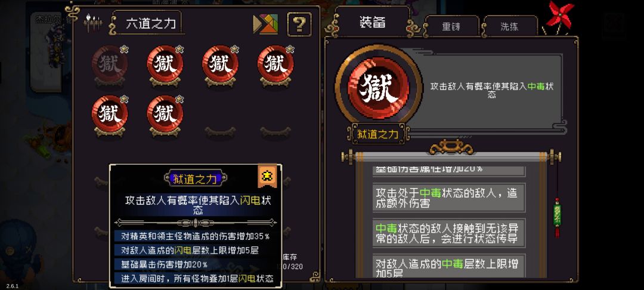Image resolution: width=644 pixels, height=290 pixels.
Task: Switch to the 重铸 tab
Action: click(x=451, y=27)
